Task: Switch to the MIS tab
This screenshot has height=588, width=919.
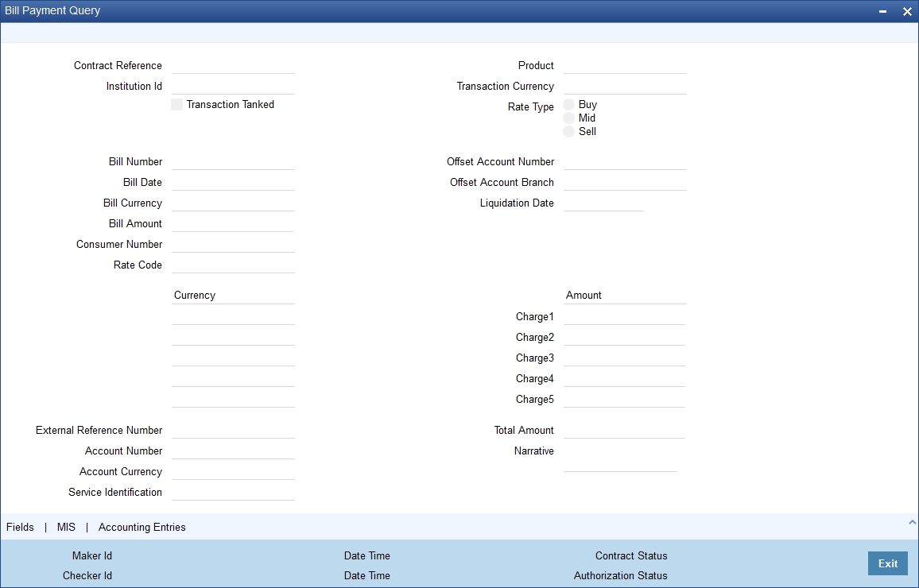Action: (x=65, y=527)
